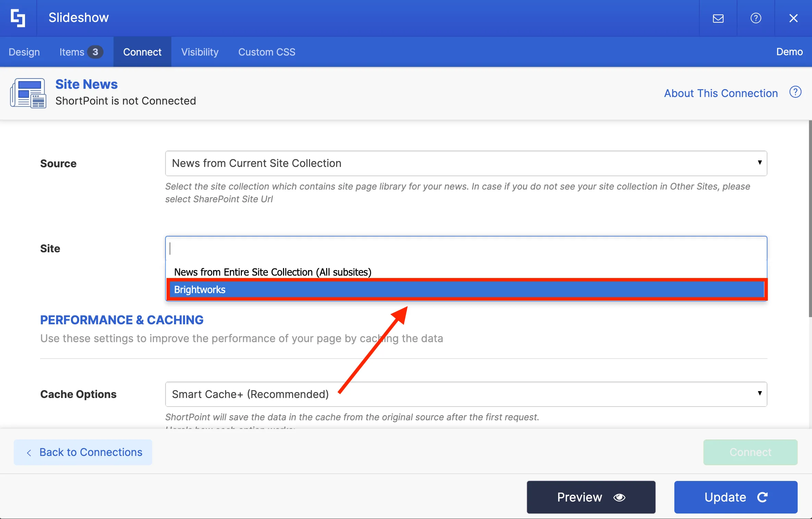Open the Visibility tab
Viewport: 812px width, 519px height.
coord(200,52)
